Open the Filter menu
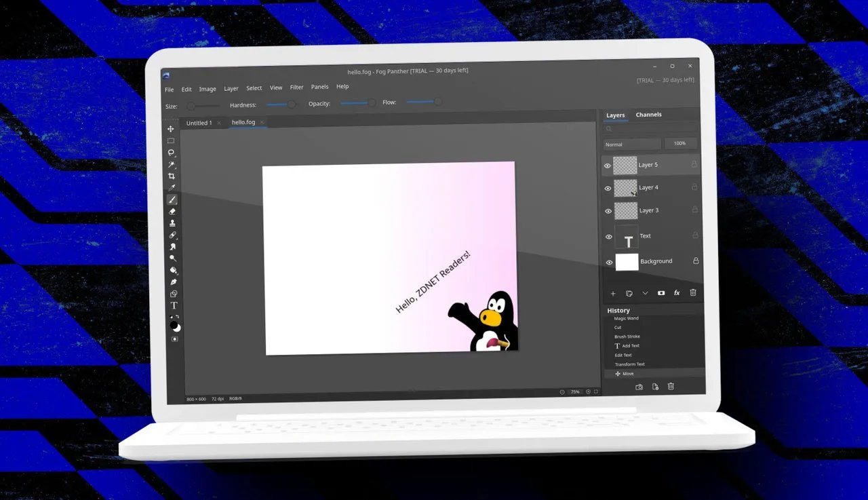This screenshot has width=868, height=500. 296,87
